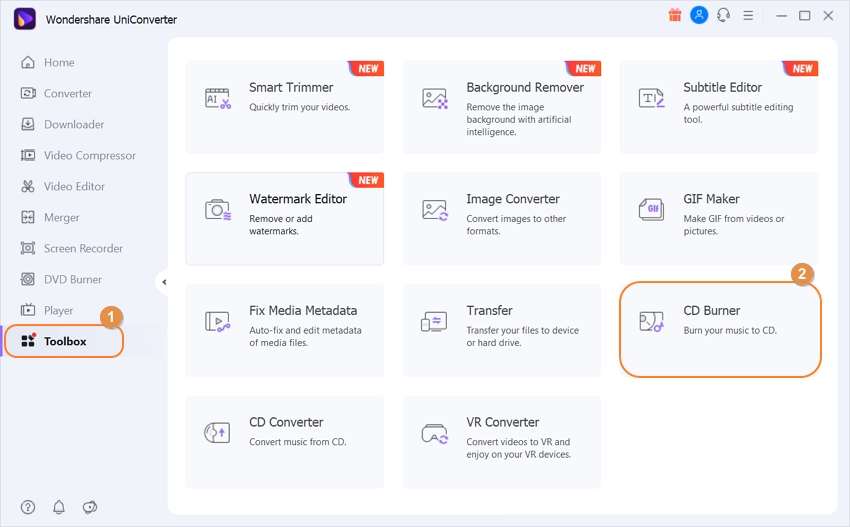Open the Subtitle Editor title
This screenshot has height=527, width=850.
click(722, 87)
